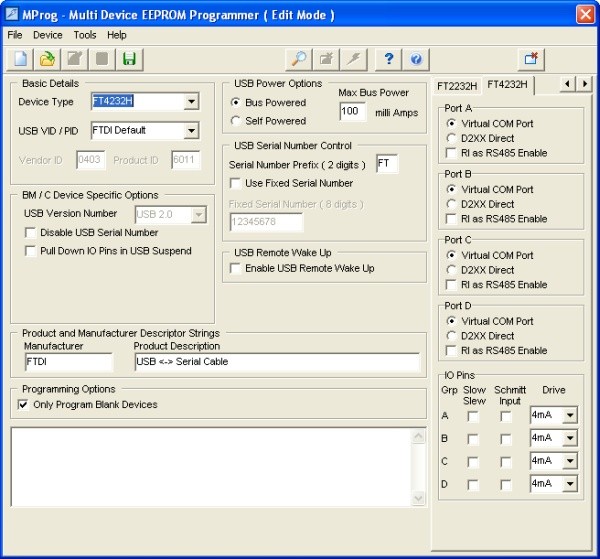This screenshot has height=559, width=600.
Task: Check Slow Slew for group B
Action: point(473,440)
